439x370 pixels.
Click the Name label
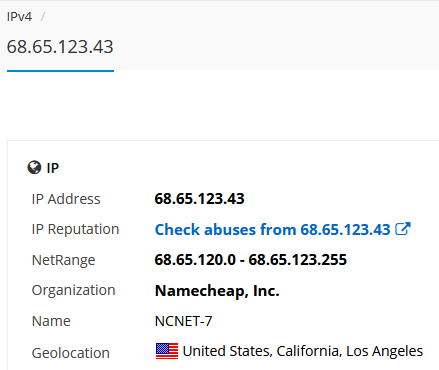tap(51, 321)
